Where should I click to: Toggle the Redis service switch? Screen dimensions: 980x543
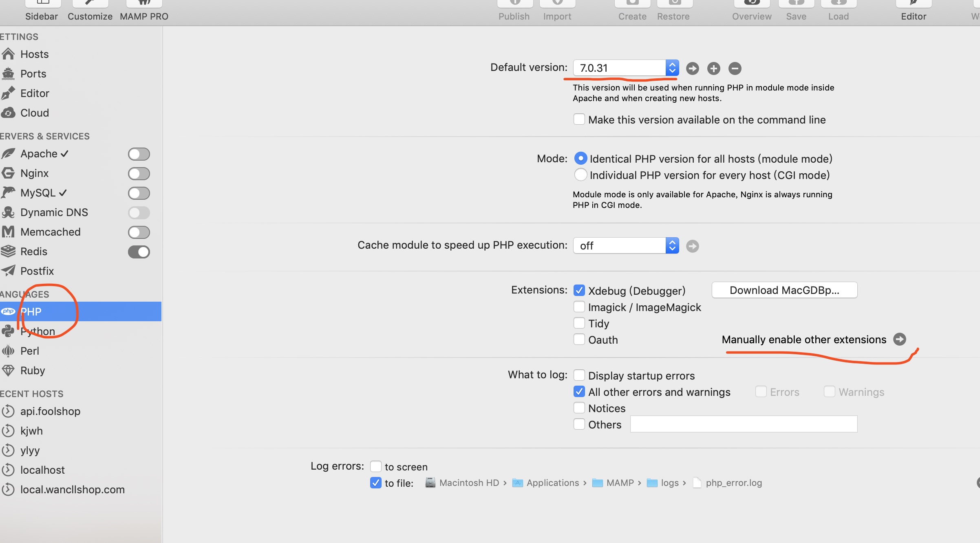[139, 252]
